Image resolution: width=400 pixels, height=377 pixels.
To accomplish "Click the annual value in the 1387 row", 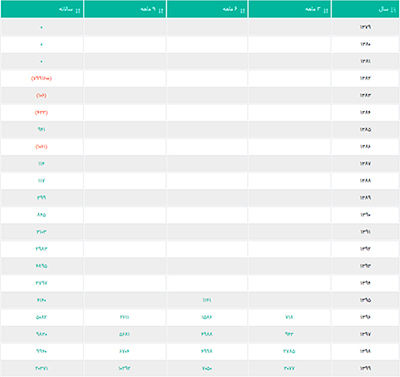I will click(x=41, y=164).
